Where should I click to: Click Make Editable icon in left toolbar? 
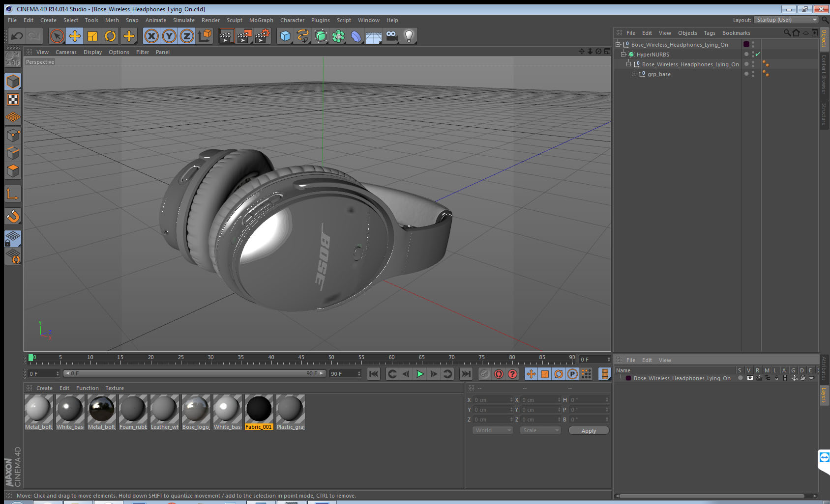pyautogui.click(x=13, y=59)
